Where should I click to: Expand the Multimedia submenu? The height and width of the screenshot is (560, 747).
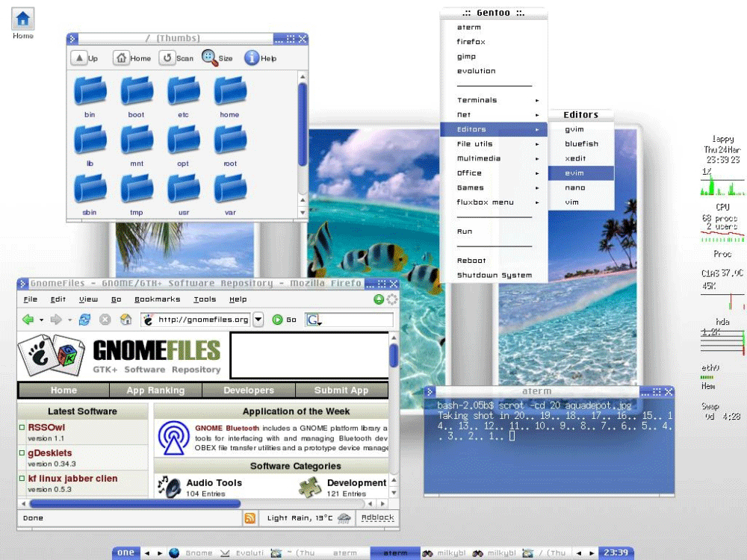click(494, 158)
